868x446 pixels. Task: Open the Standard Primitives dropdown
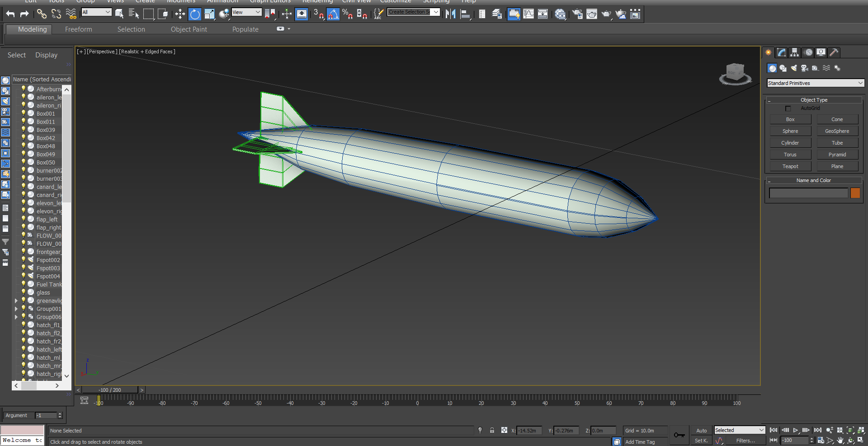(816, 83)
